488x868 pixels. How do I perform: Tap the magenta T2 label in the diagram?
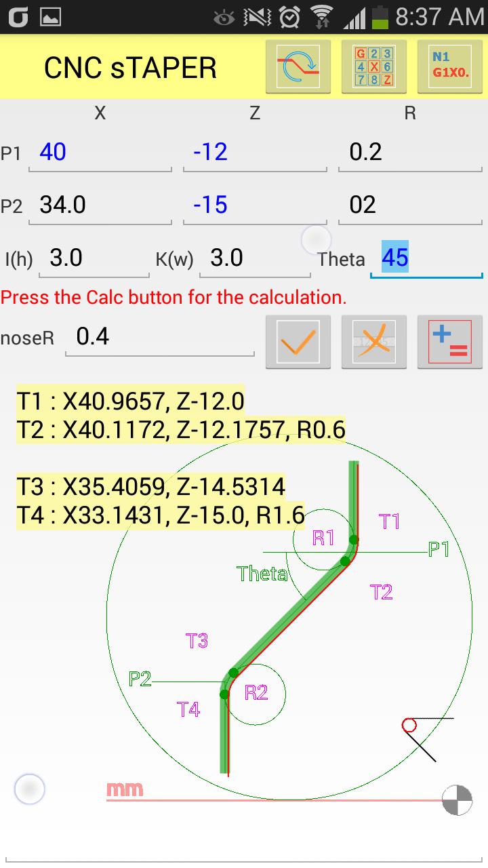click(382, 592)
